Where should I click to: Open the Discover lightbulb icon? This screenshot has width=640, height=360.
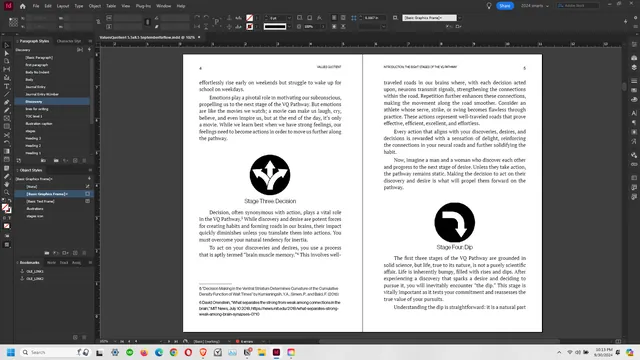489,6
